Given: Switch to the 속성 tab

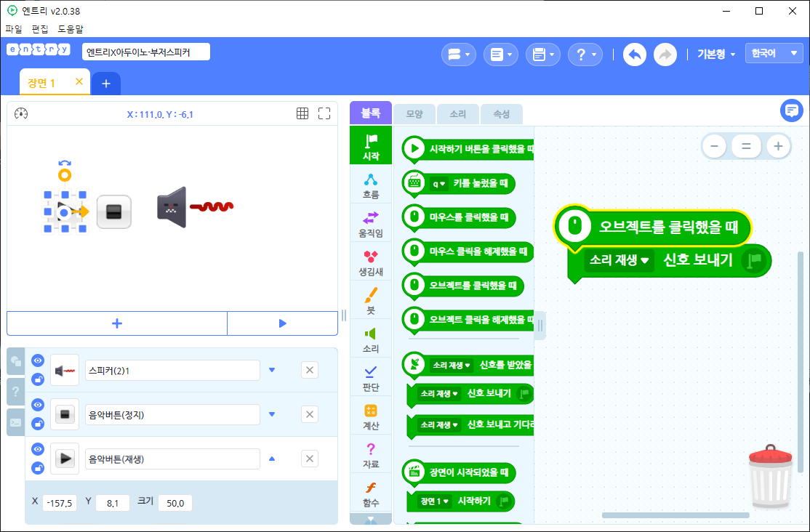Looking at the screenshot, I should point(501,114).
